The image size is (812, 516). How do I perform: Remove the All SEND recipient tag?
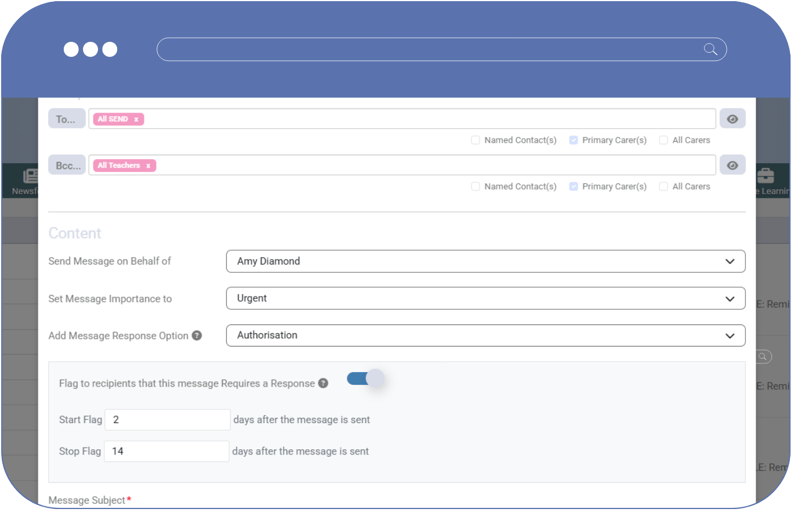point(136,120)
